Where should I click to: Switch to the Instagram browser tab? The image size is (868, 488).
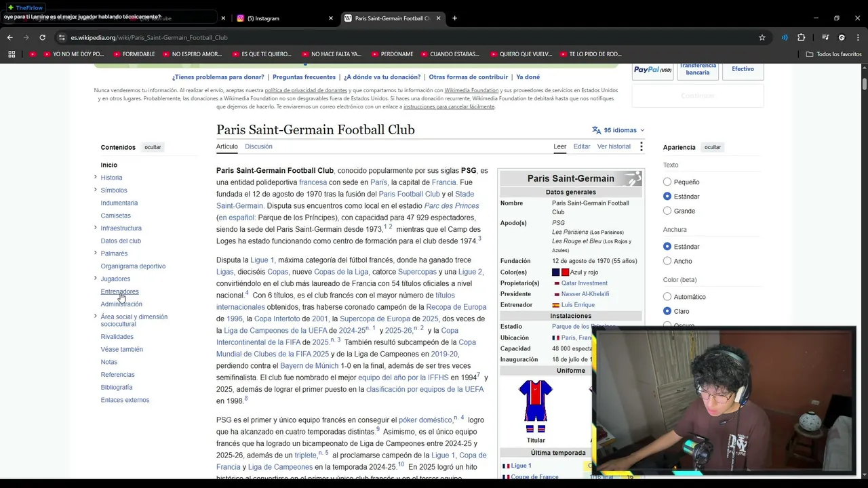click(x=285, y=18)
